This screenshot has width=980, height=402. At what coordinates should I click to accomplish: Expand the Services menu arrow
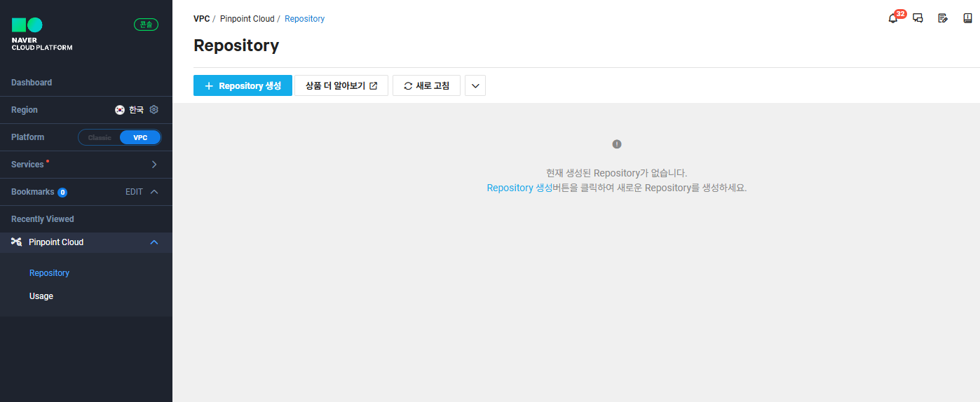(x=154, y=165)
